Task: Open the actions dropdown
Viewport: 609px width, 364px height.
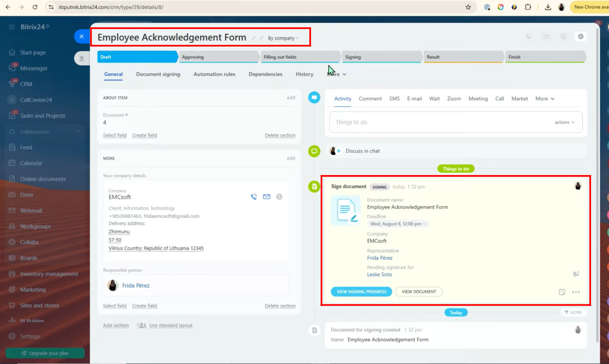Action: pyautogui.click(x=564, y=122)
